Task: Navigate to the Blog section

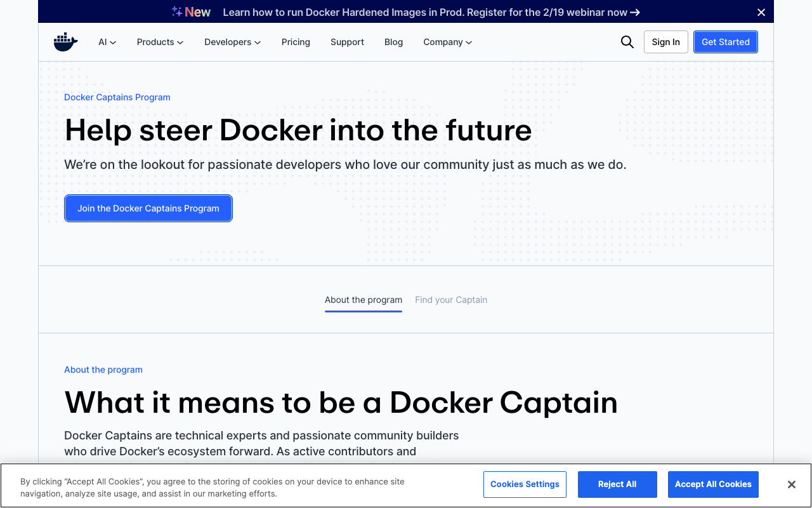Action: tap(393, 42)
